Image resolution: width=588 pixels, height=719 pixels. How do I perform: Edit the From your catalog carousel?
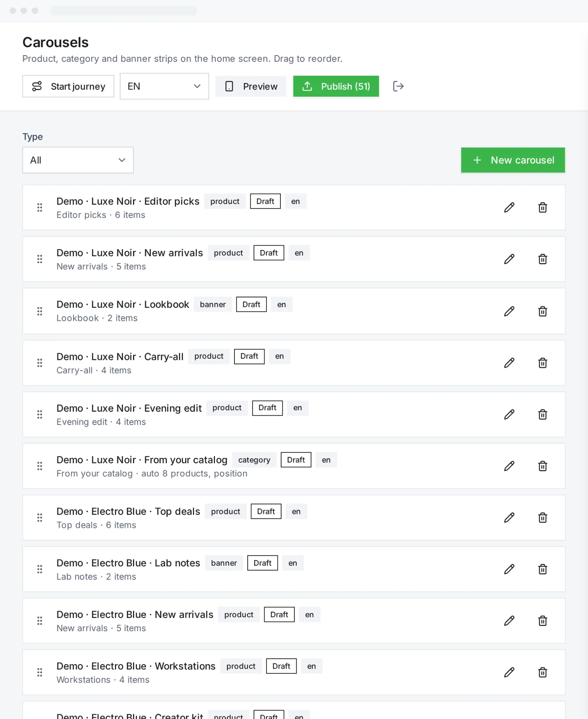point(509,466)
